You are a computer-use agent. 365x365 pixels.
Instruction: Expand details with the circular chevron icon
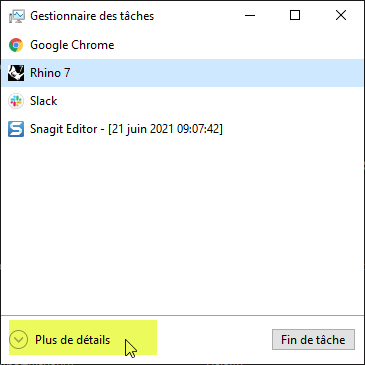[x=18, y=340]
